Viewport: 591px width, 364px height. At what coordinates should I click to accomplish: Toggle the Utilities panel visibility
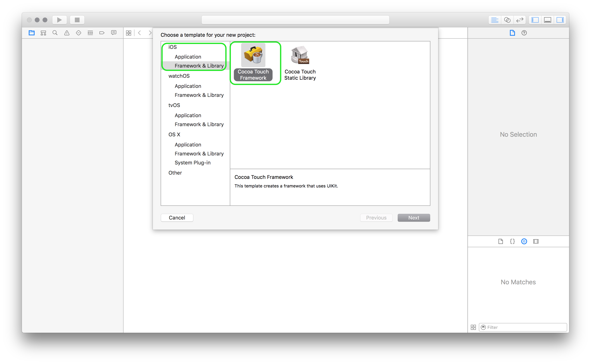click(x=560, y=20)
